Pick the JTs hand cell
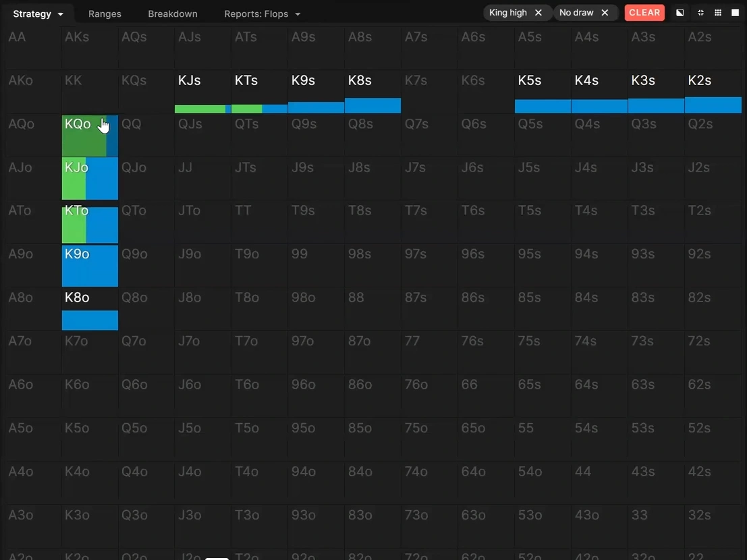747x560 pixels. coord(260,179)
